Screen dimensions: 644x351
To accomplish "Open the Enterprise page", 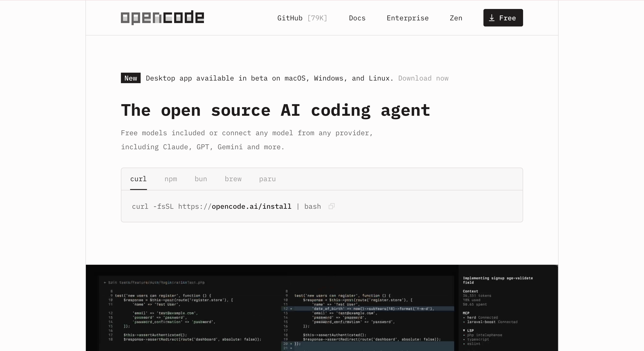I will point(407,18).
